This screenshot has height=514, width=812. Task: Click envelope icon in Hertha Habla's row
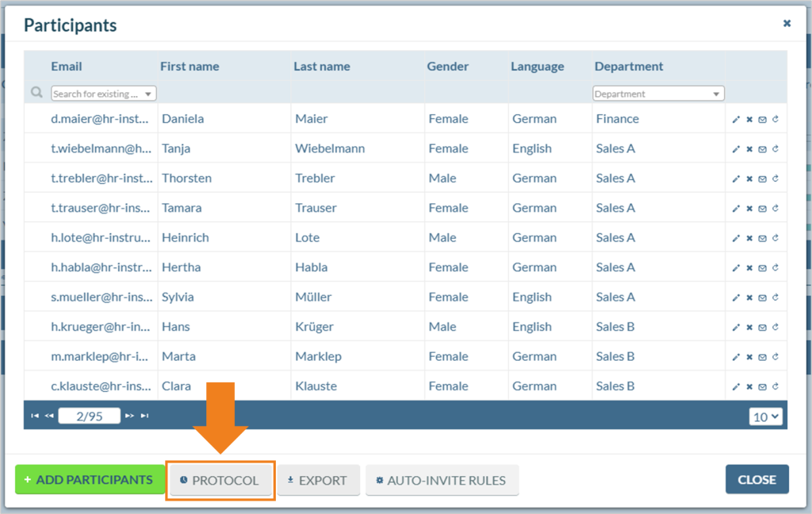[x=762, y=268]
